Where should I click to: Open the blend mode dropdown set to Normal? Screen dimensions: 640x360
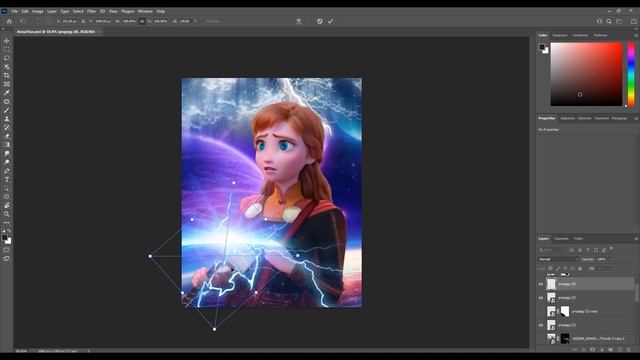coord(558,259)
